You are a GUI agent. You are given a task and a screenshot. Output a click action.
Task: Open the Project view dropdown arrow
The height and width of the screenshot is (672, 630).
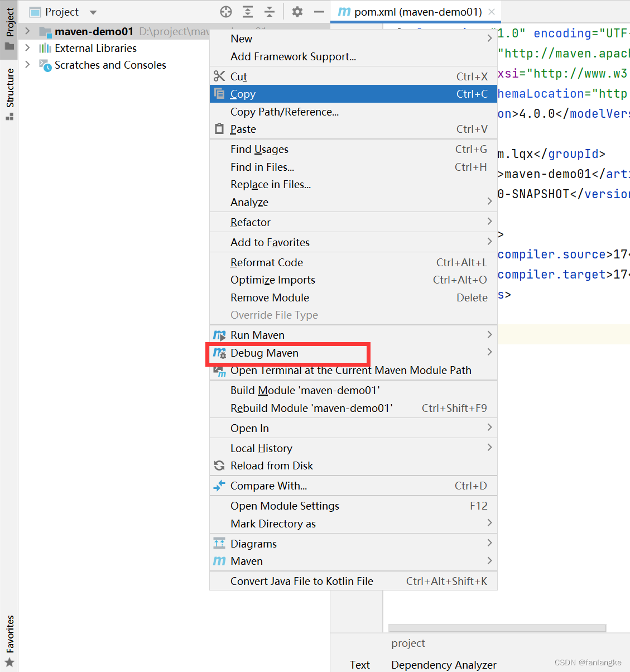pyautogui.click(x=93, y=12)
